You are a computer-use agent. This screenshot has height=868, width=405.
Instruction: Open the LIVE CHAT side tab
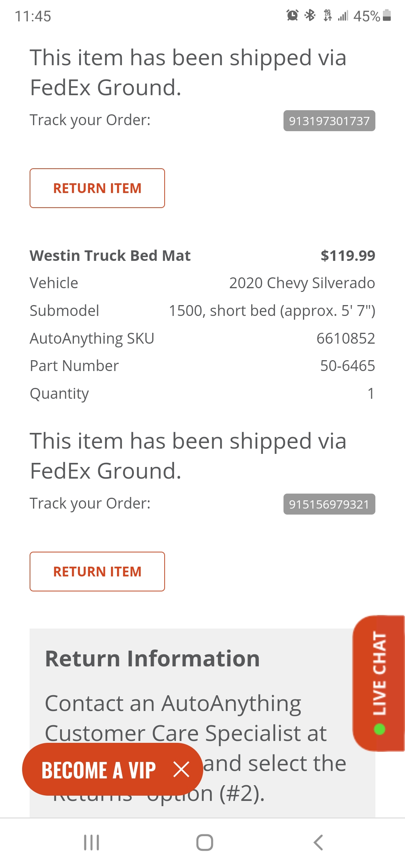pyautogui.click(x=379, y=683)
